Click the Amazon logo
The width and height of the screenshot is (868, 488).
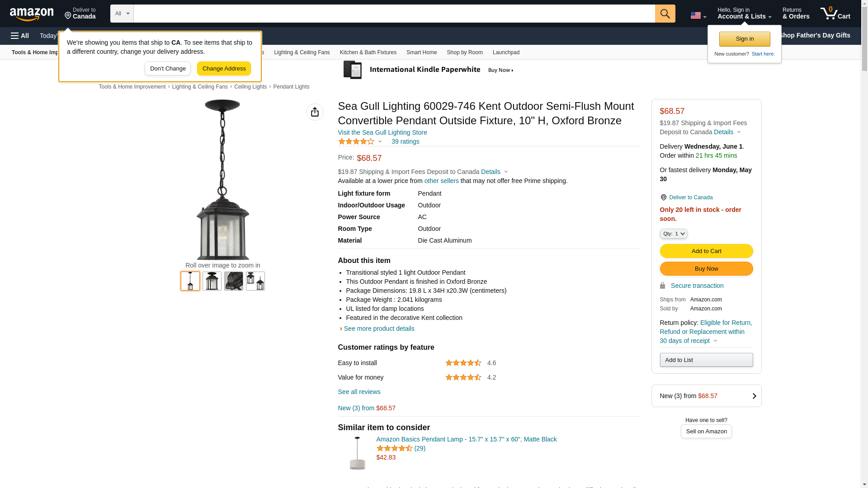coord(32,14)
